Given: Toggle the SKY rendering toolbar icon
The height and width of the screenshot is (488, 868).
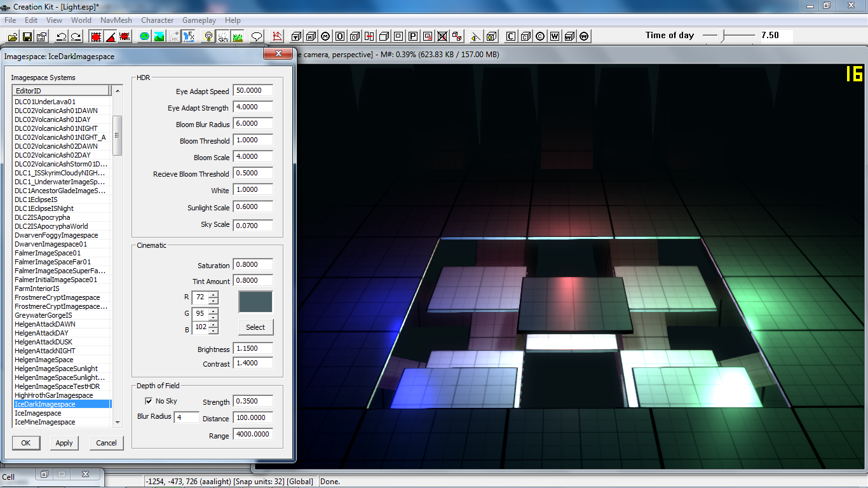Looking at the screenshot, I should click(x=222, y=36).
